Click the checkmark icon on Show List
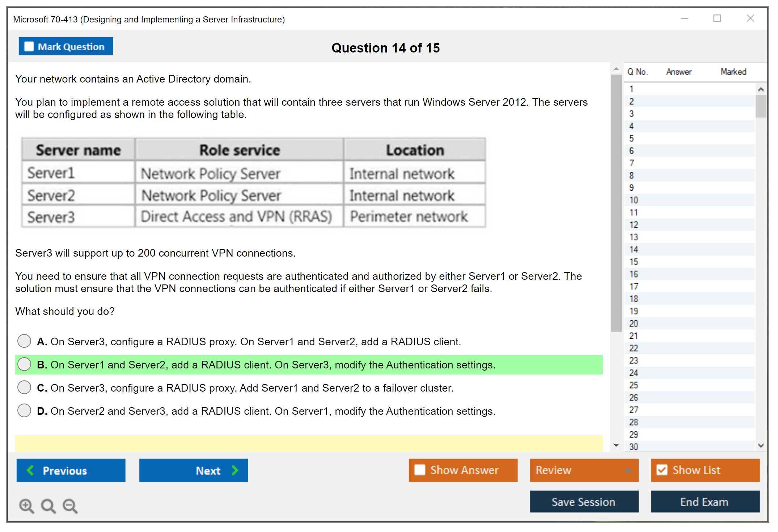Image resolution: width=778 pixels, height=532 pixels. 662,470
